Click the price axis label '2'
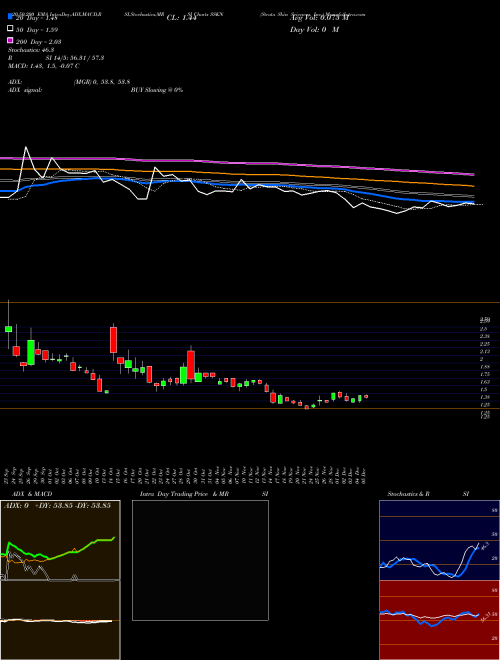 pyautogui.click(x=481, y=359)
